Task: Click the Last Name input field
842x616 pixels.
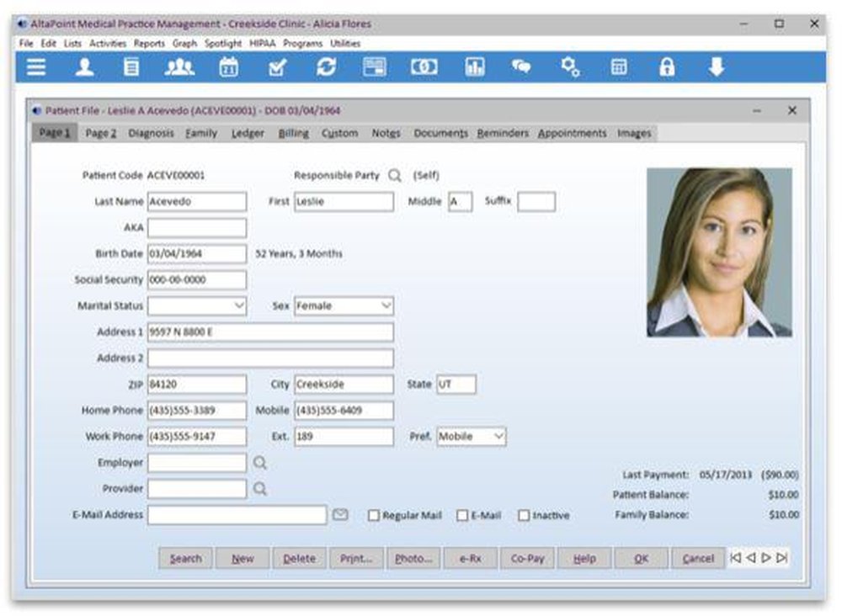Action: click(x=197, y=202)
